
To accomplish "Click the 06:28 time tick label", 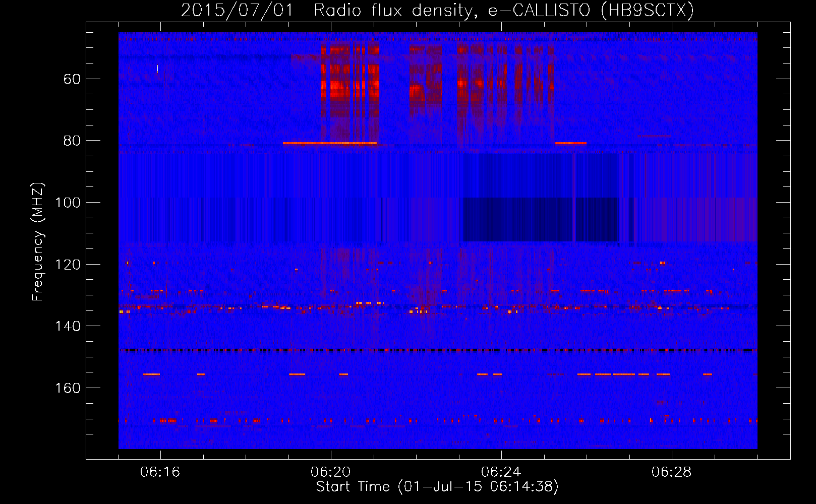I will pyautogui.click(x=671, y=472).
